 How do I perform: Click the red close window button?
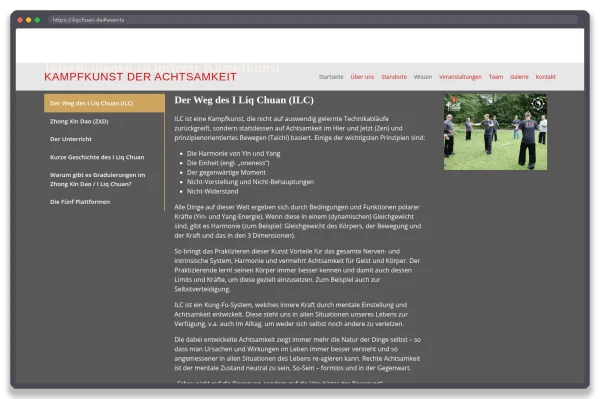coord(20,20)
